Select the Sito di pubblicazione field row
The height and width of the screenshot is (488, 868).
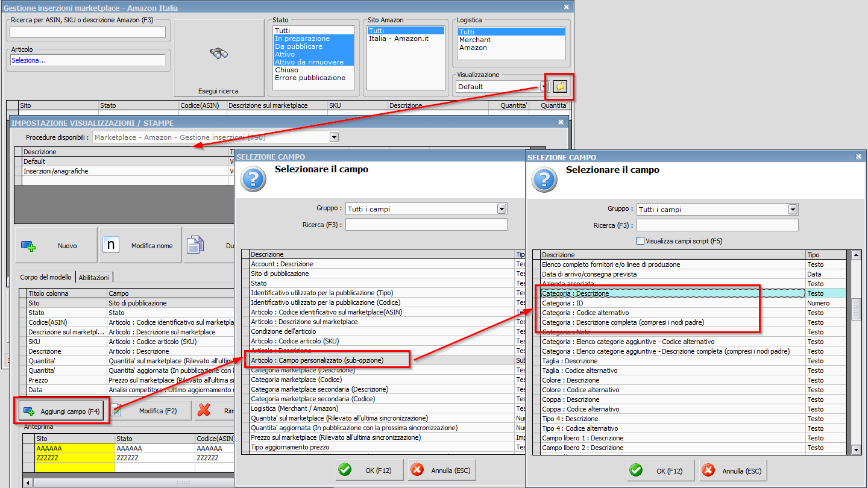(383, 274)
